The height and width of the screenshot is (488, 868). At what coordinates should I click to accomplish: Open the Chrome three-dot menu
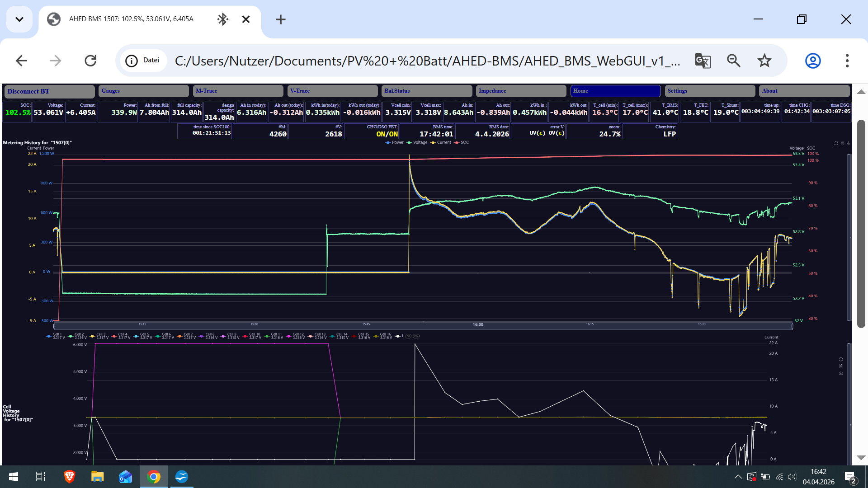pyautogui.click(x=847, y=61)
